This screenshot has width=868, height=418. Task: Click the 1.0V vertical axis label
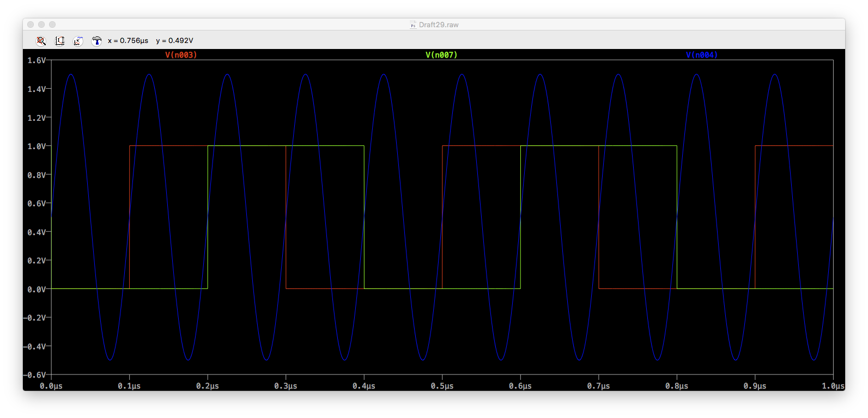coord(37,146)
